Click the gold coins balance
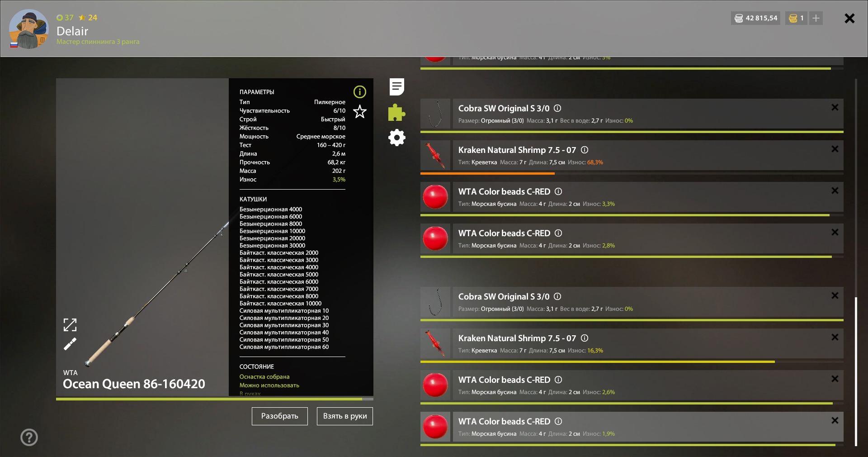 point(797,18)
